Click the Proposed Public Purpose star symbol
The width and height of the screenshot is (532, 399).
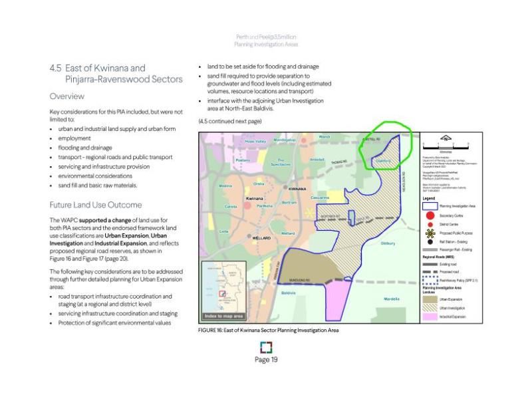click(x=430, y=233)
